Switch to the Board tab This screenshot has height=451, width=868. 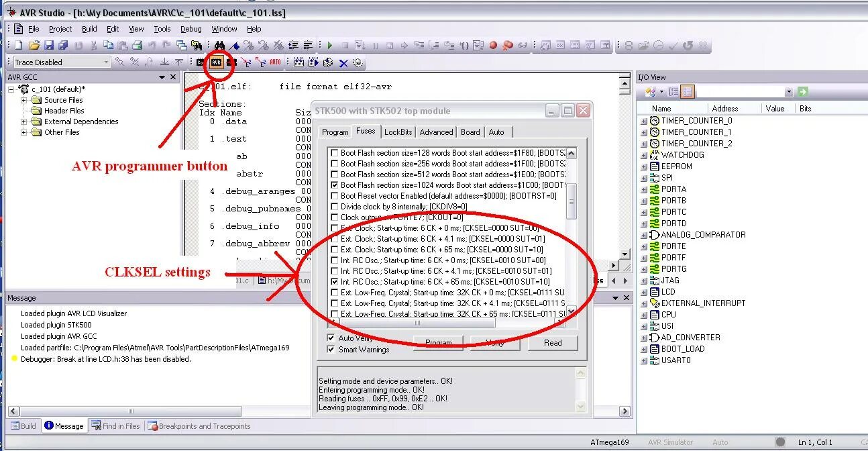pyautogui.click(x=470, y=132)
